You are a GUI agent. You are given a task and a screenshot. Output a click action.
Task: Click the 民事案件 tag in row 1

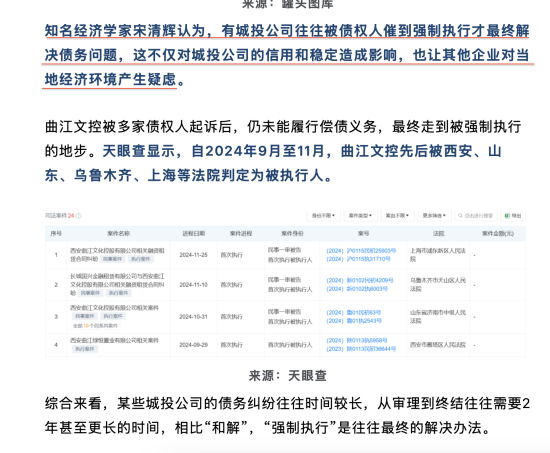113,259
